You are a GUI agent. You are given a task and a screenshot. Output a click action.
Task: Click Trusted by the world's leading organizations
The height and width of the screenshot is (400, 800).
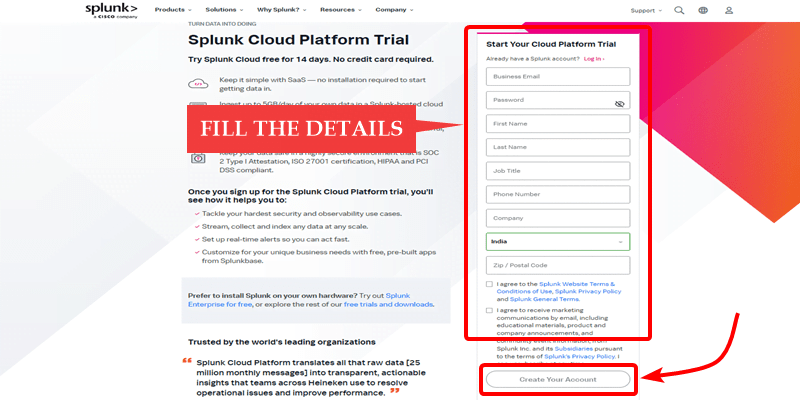282,342
